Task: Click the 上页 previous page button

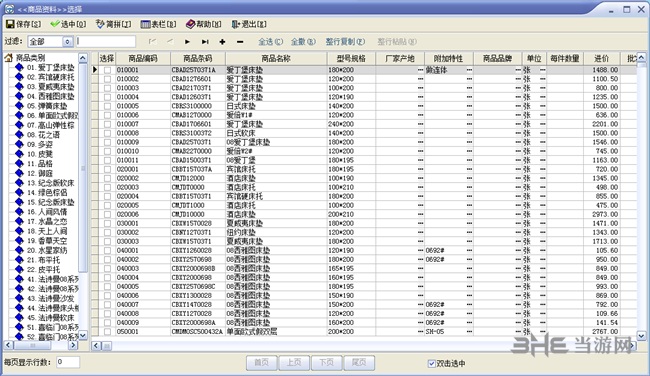Action: [294, 363]
